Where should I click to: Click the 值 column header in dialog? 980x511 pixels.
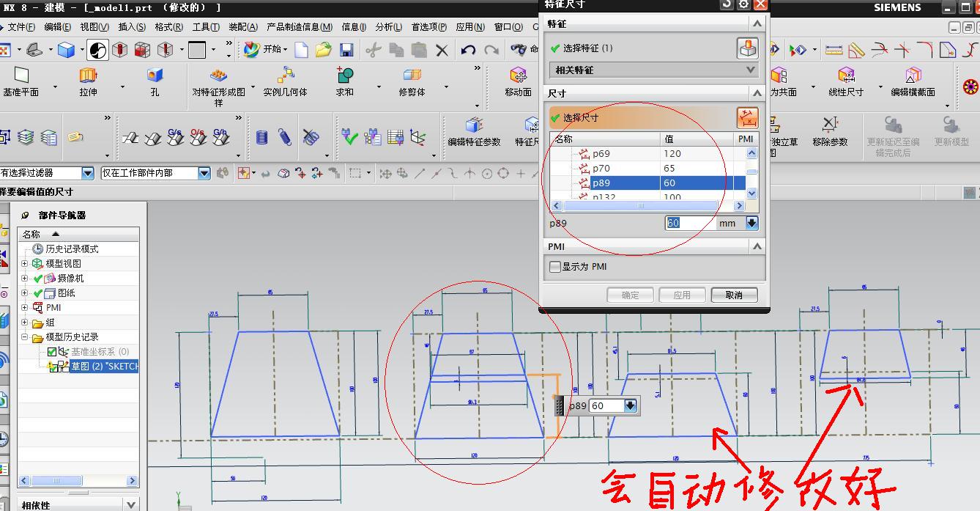click(x=697, y=139)
